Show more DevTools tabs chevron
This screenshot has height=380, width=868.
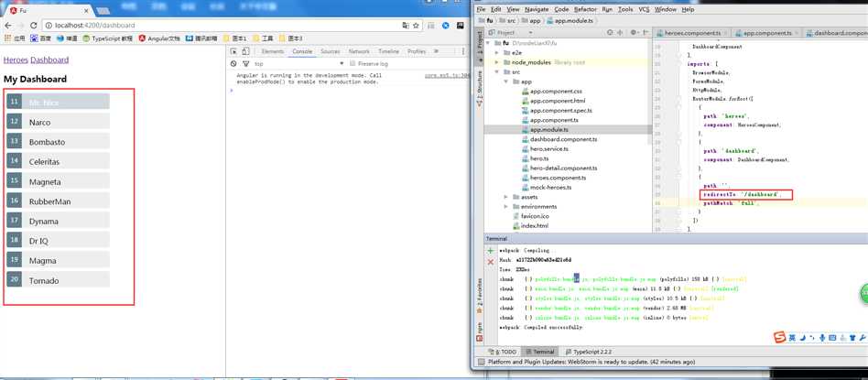pyautogui.click(x=436, y=51)
